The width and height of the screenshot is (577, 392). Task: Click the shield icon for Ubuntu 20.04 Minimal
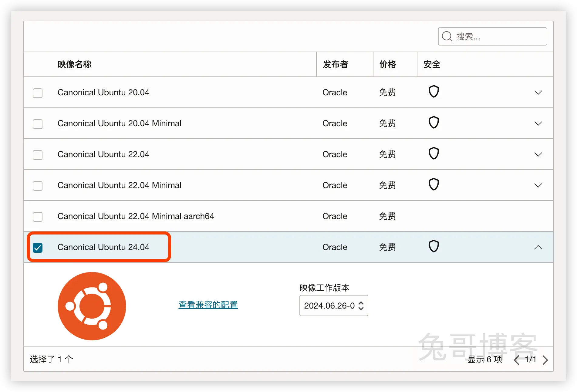pyautogui.click(x=434, y=122)
